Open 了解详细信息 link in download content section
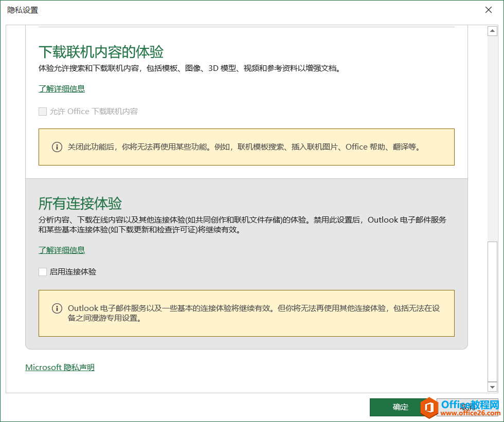504x422 pixels. click(x=61, y=88)
